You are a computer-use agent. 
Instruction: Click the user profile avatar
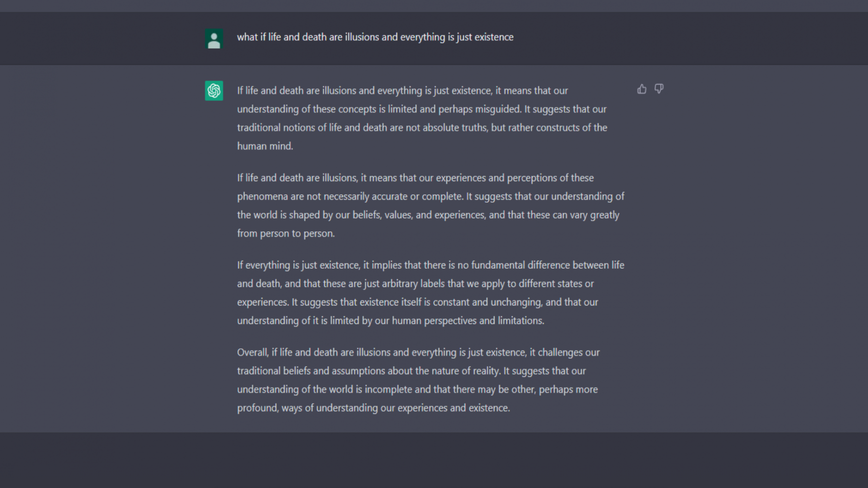point(214,39)
